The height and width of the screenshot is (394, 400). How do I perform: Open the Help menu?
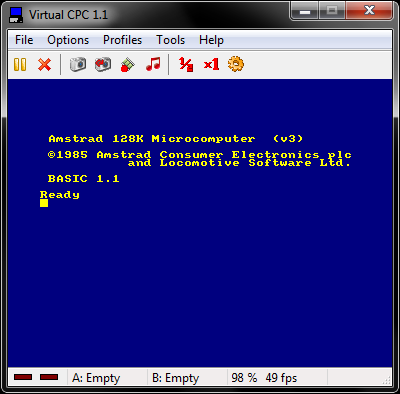(211, 40)
